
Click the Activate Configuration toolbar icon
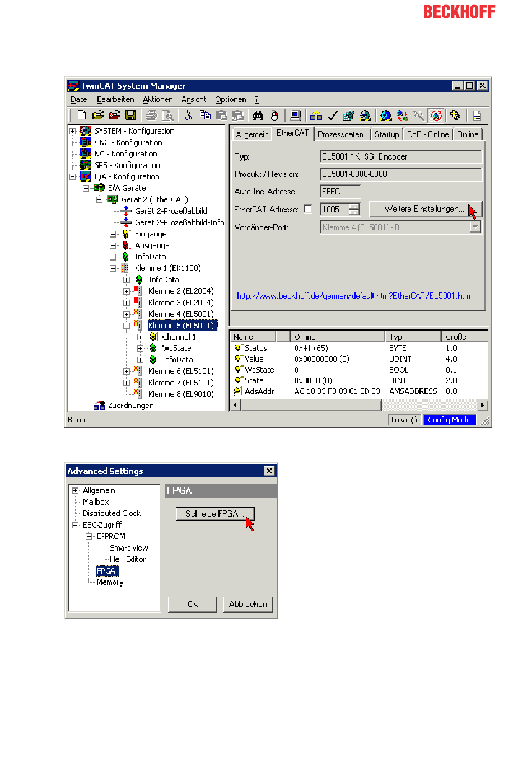pos(348,115)
